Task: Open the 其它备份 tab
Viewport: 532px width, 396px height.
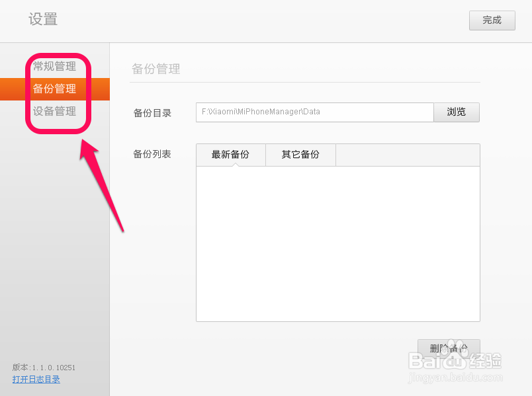Action: [300, 155]
